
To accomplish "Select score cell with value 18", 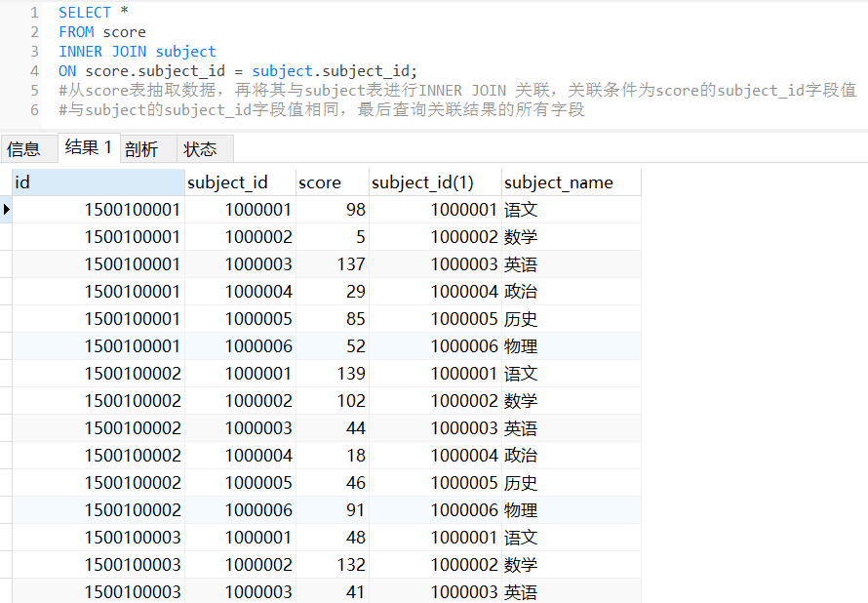I will coord(333,455).
